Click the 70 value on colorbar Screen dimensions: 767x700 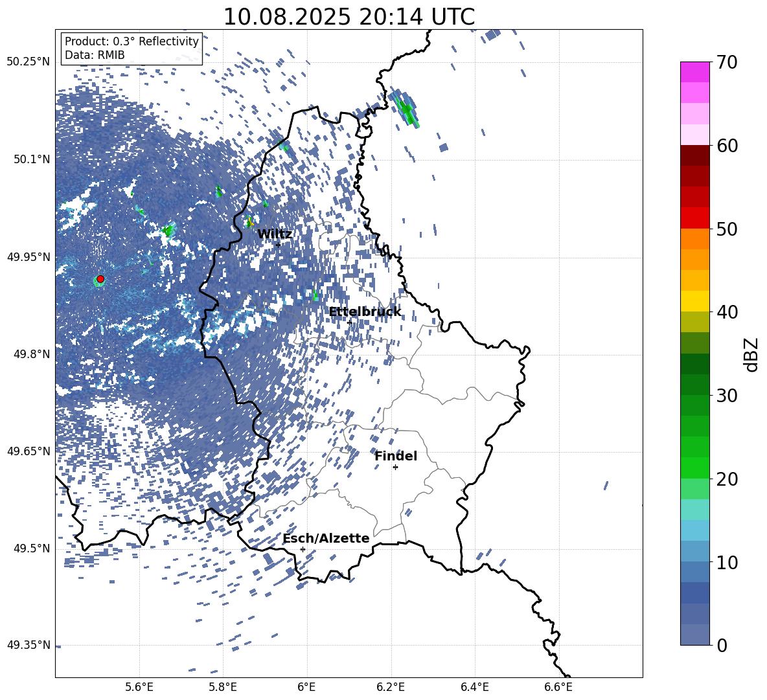tap(727, 62)
